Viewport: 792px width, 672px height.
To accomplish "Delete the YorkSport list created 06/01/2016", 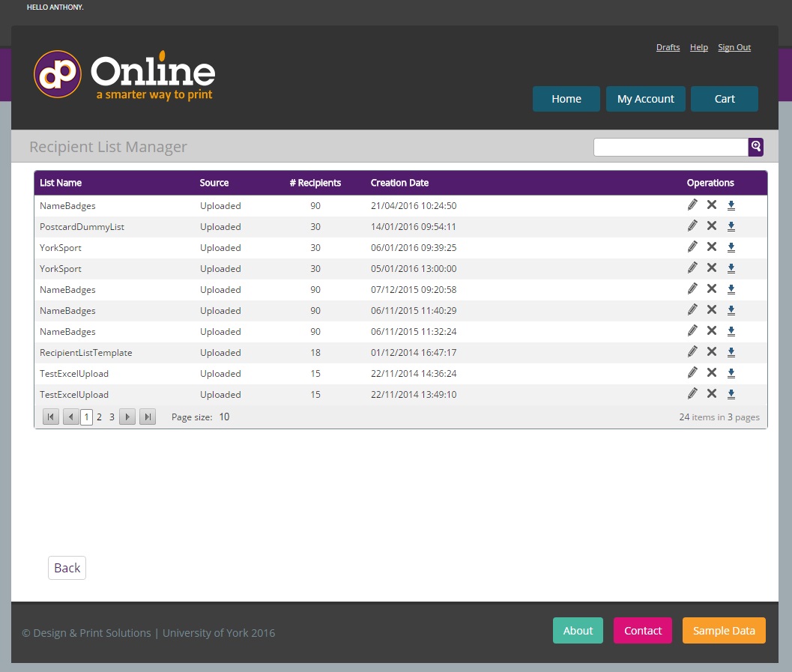I will pyautogui.click(x=712, y=246).
